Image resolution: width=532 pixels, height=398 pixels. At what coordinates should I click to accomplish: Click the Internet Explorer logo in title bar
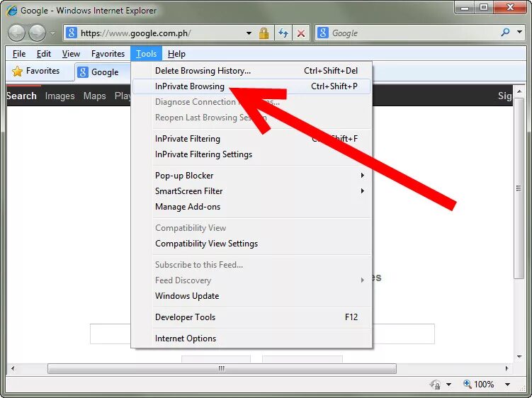tap(12, 10)
